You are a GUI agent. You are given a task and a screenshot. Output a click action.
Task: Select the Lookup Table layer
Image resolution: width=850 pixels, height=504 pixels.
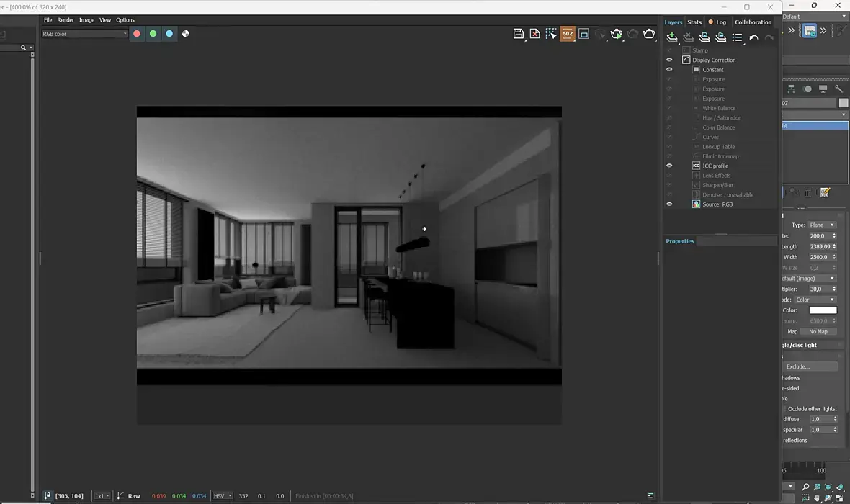[x=719, y=147]
